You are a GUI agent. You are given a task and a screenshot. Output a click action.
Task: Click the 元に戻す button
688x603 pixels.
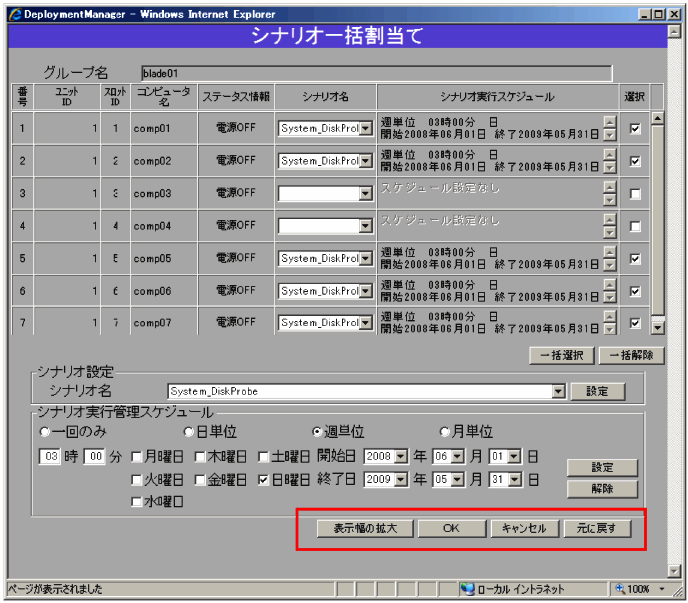pos(597,528)
